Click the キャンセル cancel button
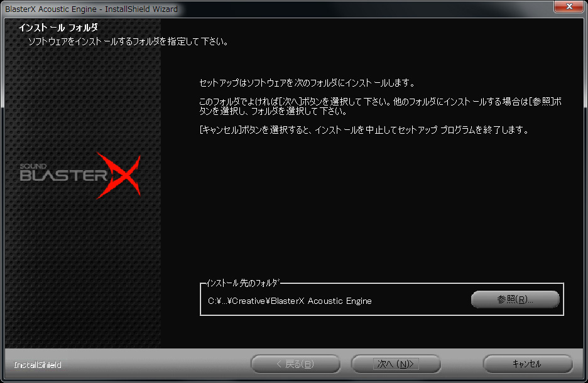This screenshot has height=383, width=588. pos(528,364)
